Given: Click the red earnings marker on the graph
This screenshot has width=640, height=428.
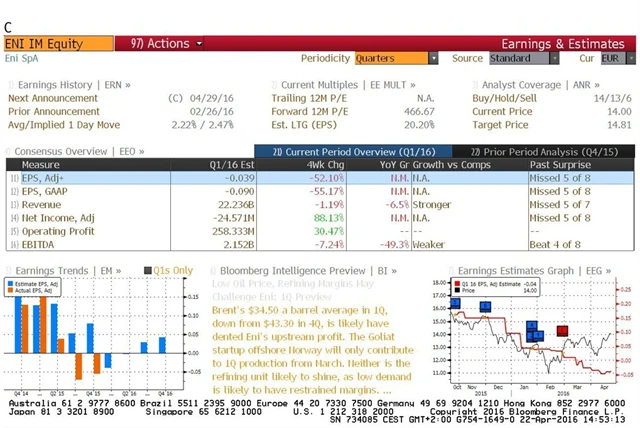Looking at the screenshot, I should tap(562, 330).
